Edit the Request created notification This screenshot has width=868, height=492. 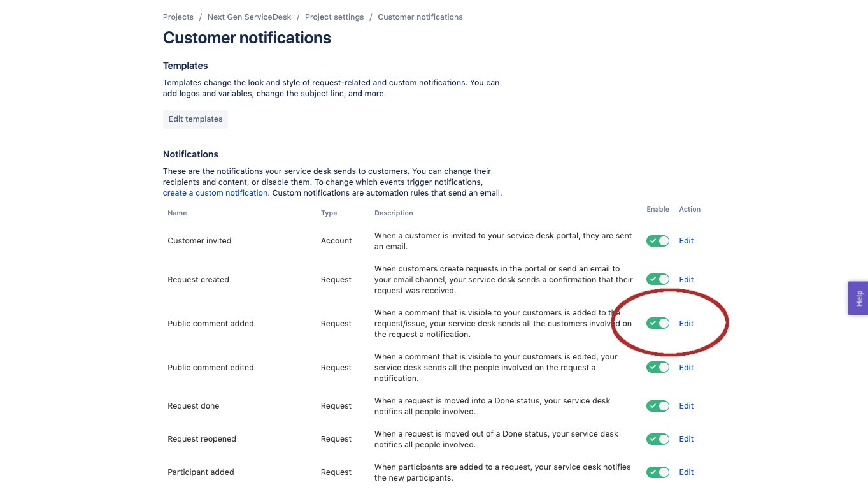pyautogui.click(x=686, y=279)
